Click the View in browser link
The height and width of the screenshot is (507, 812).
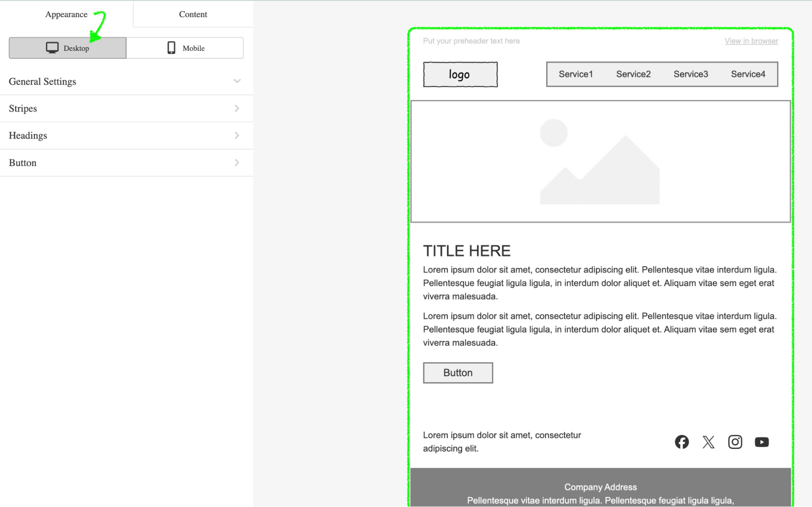pyautogui.click(x=751, y=41)
